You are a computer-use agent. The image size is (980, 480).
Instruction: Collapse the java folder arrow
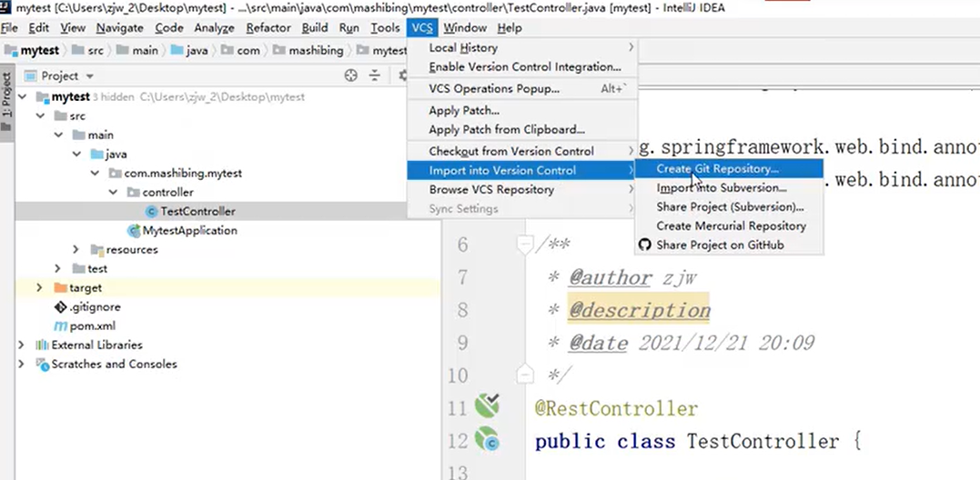coord(76,155)
